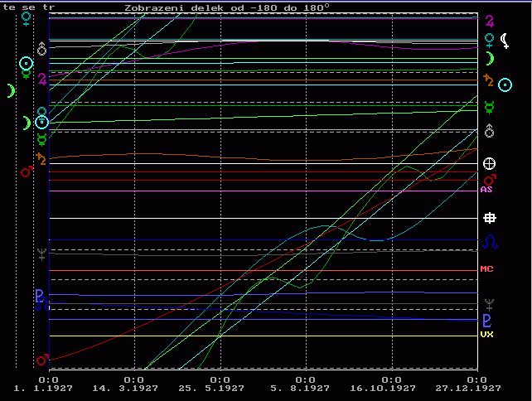Select the green Moon crescent in the right legend

[x=489, y=59]
